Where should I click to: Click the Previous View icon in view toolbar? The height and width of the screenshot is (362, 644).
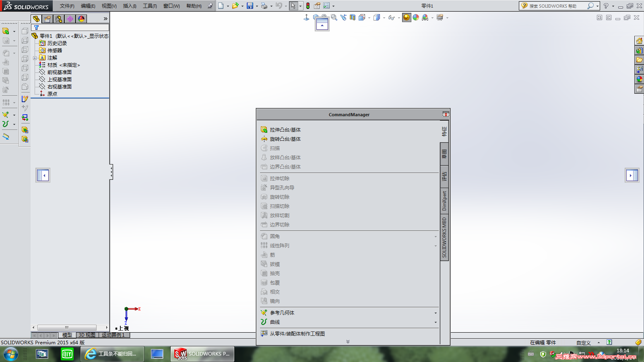(x=343, y=17)
